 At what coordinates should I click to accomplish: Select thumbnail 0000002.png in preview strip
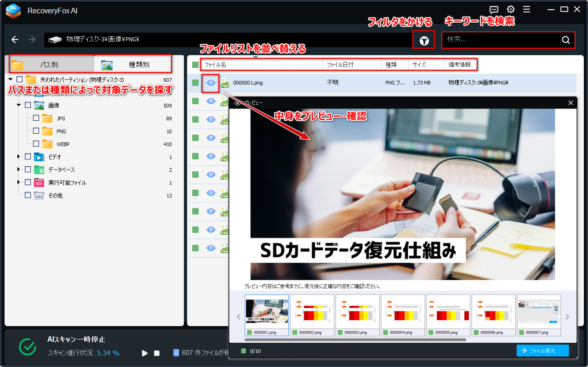tap(312, 316)
